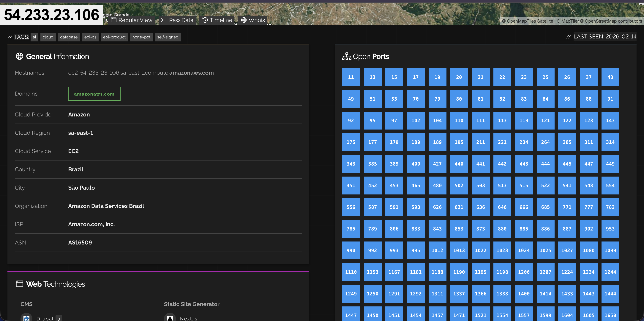The height and width of the screenshot is (321, 644).
Task: Click the ai tag
Action: point(34,37)
